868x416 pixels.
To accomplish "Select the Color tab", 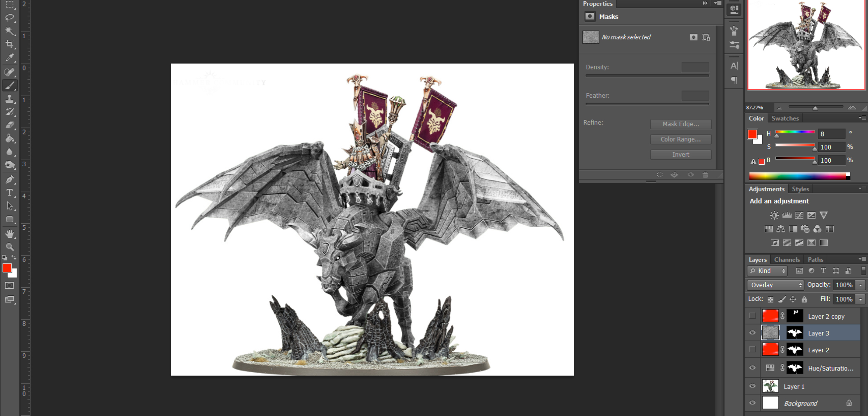I will (756, 119).
